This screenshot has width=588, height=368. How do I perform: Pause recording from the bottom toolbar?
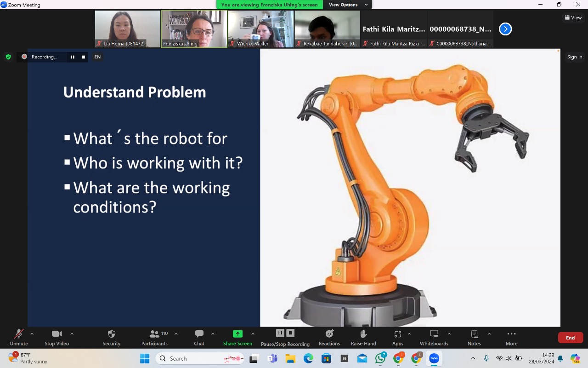tap(280, 333)
